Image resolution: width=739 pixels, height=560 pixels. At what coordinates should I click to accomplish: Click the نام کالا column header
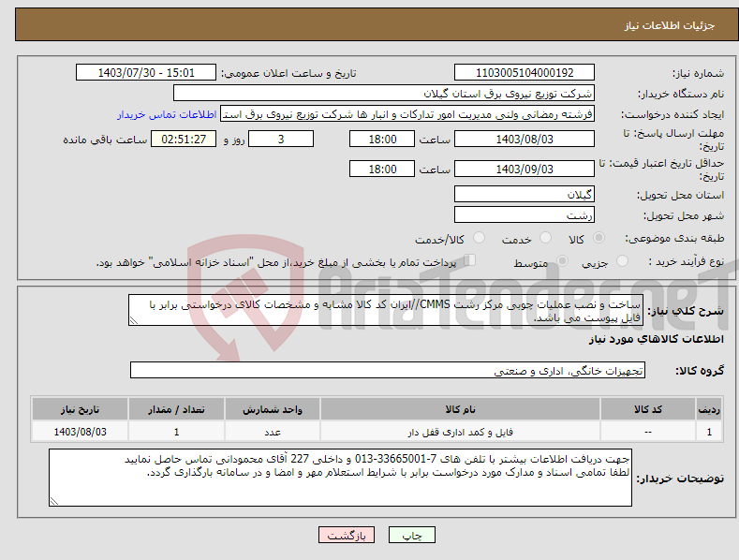(460, 409)
